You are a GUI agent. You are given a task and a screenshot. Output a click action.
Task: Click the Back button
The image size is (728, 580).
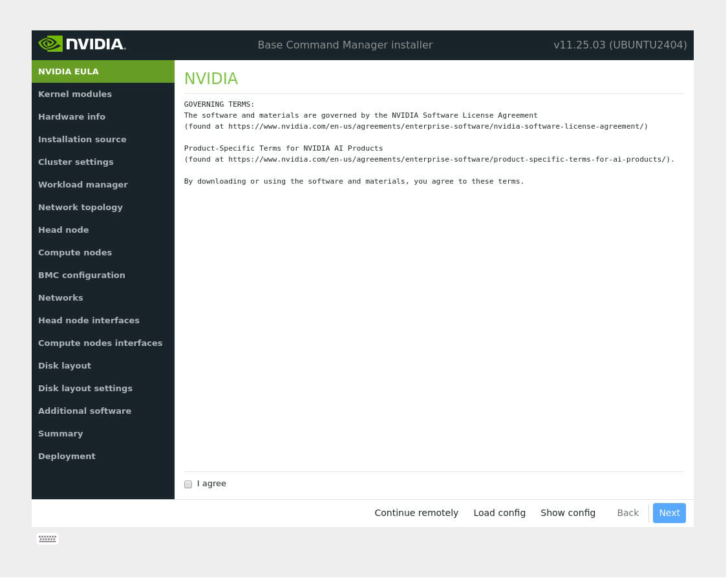click(x=627, y=513)
